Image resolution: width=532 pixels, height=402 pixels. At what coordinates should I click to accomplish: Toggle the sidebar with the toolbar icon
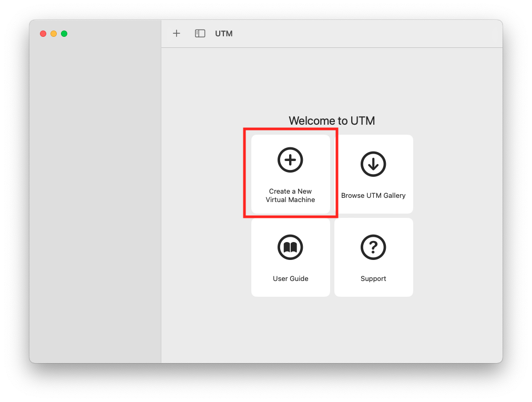click(200, 33)
